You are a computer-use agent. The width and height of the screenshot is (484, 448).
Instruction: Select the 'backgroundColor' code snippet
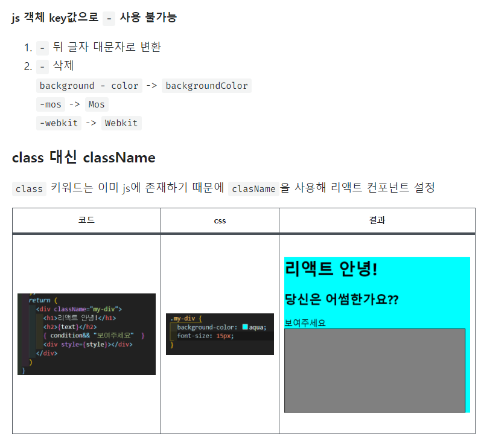point(206,86)
